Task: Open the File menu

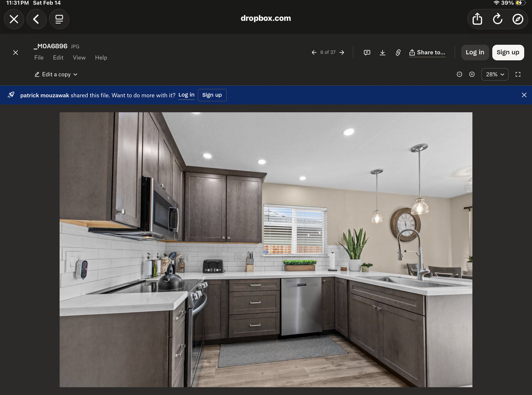Action: point(39,58)
